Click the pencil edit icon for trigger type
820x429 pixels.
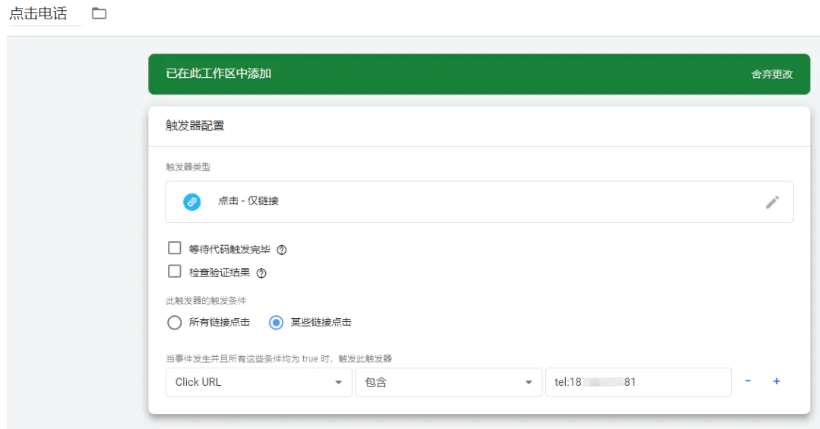(x=772, y=202)
